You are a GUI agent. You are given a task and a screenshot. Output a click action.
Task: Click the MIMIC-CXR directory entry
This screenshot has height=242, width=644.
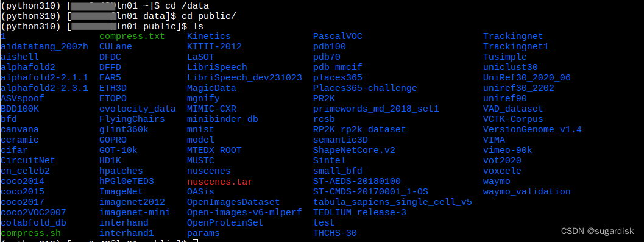coord(211,109)
